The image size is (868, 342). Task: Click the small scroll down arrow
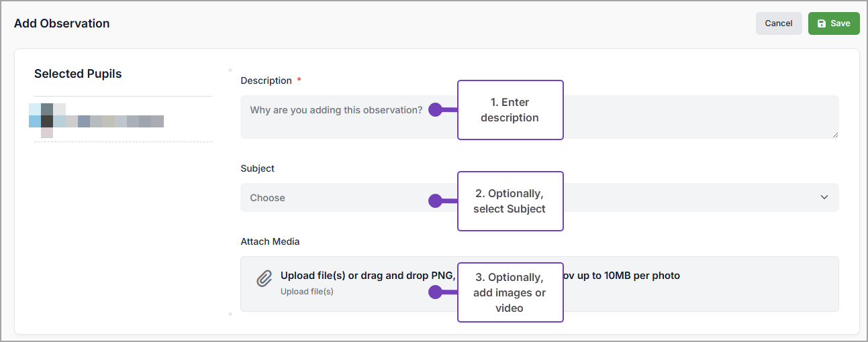click(x=230, y=314)
